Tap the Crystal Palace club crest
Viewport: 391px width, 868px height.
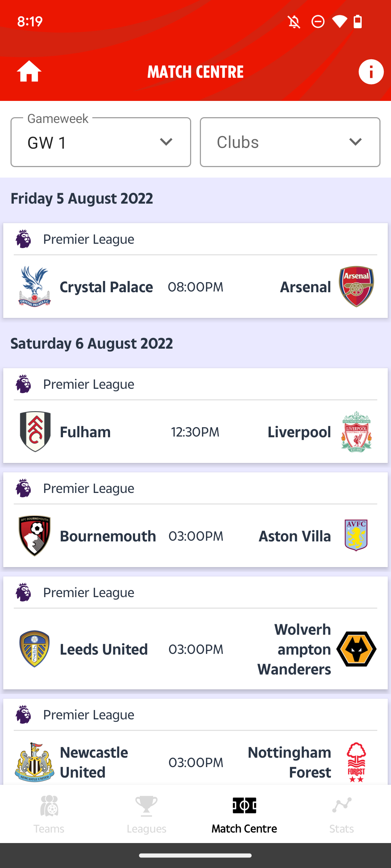[34, 286]
